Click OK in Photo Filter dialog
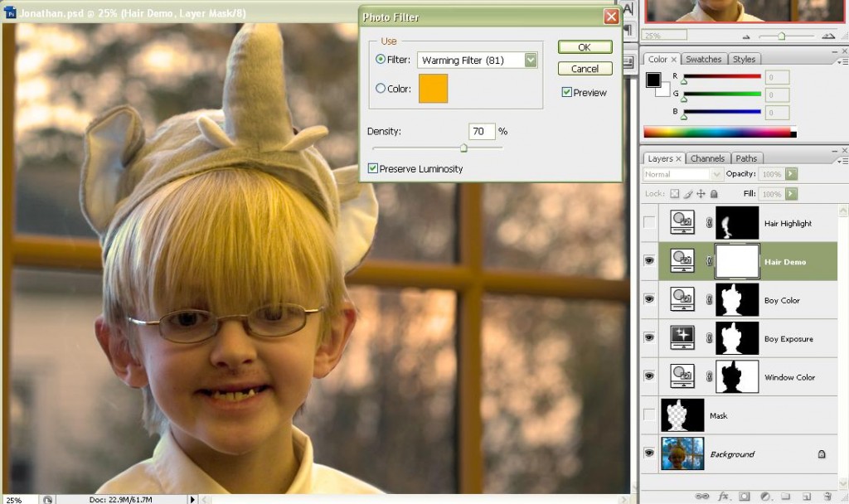The width and height of the screenshot is (849, 504). click(585, 47)
